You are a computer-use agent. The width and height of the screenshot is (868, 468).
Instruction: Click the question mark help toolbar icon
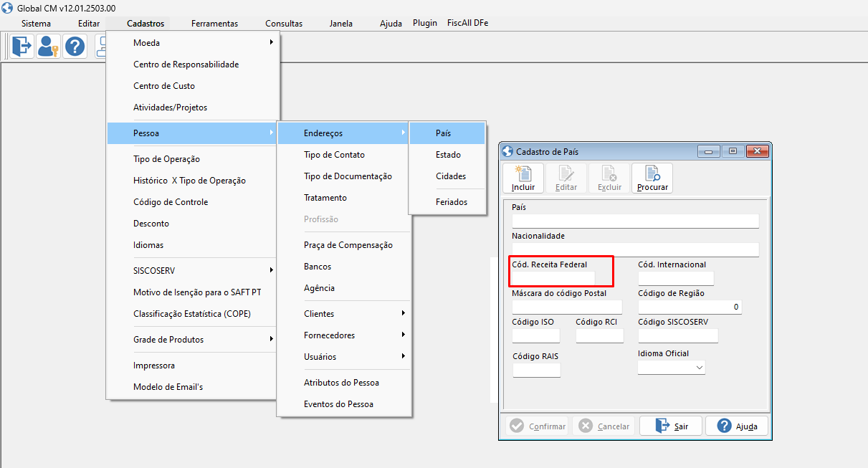75,47
